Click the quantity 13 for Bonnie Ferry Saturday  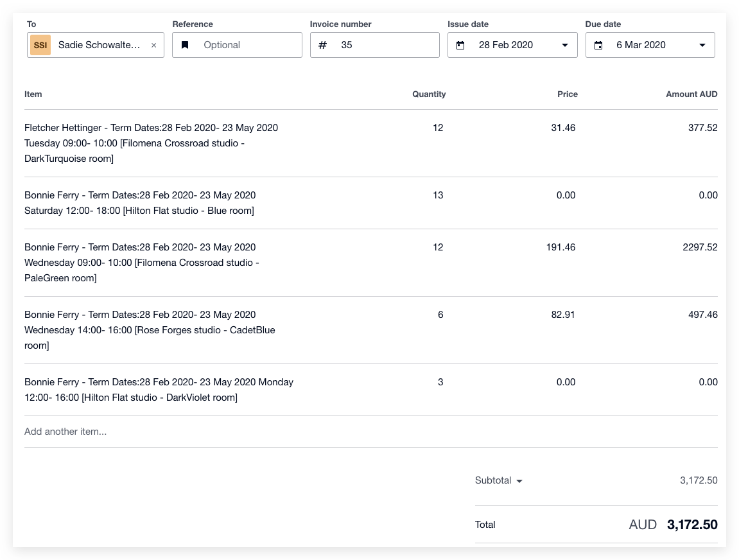tap(439, 195)
